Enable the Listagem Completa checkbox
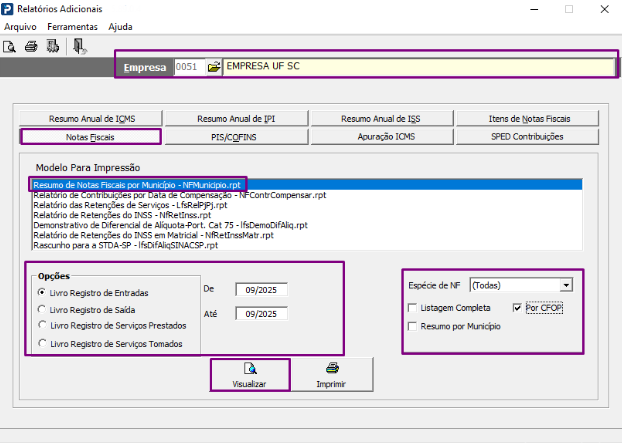The width and height of the screenshot is (623, 443). (x=414, y=308)
